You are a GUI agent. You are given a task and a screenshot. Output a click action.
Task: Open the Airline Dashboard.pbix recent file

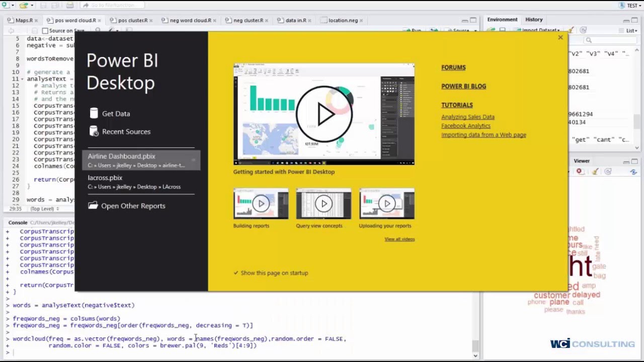pos(141,160)
